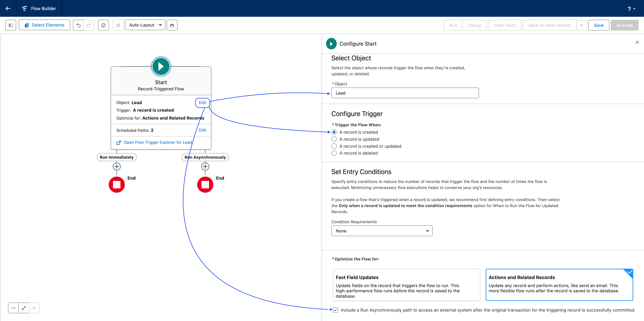644x321 pixels.
Task: Choose Fast Field Updates optimization card
Action: click(x=406, y=285)
